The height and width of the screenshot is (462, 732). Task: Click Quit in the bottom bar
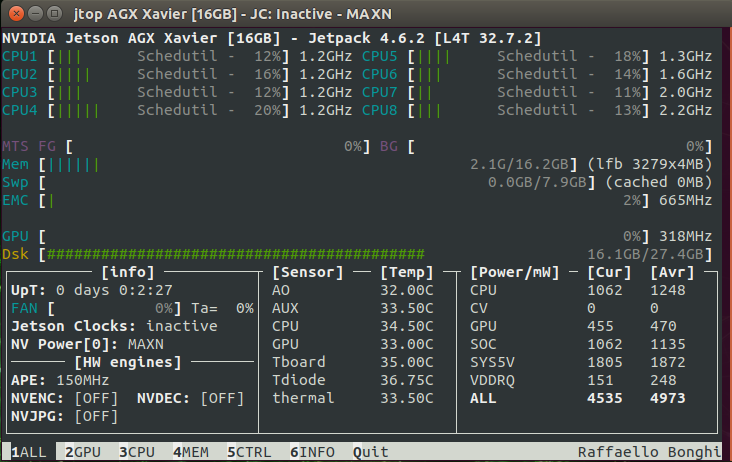point(371,452)
